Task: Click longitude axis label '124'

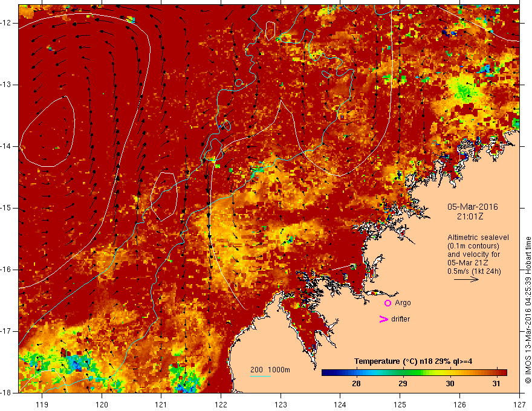Action: (340, 404)
